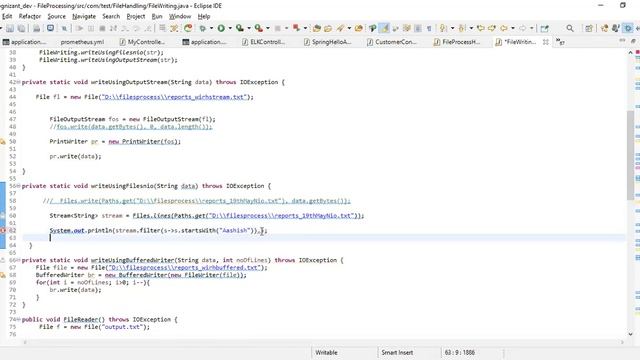Image resolution: width=640 pixels, height=360 pixels.
Task: Click the 63 : 9 : 1886 cursor position status
Action: 460,352
